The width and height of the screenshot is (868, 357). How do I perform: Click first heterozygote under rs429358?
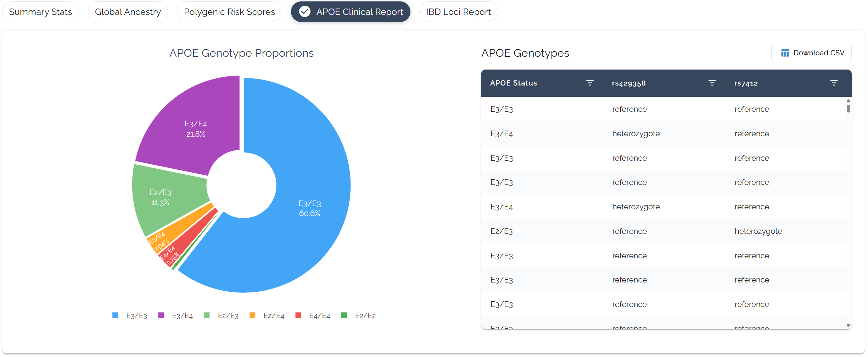pos(636,134)
